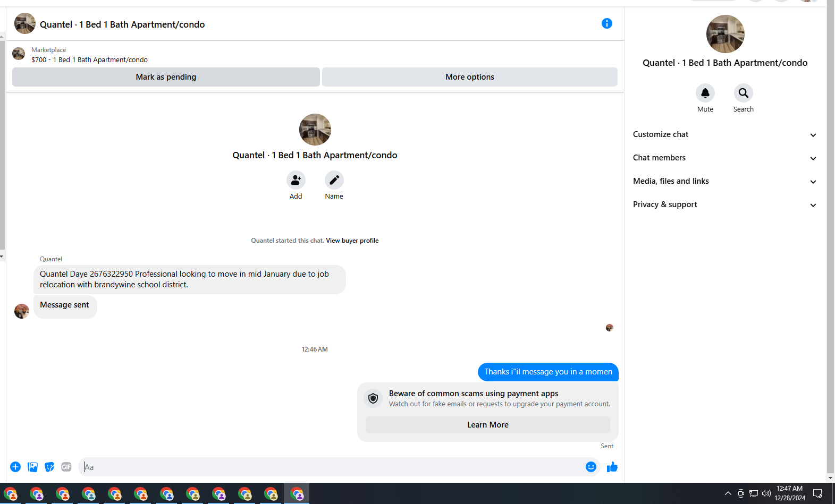Click Quantel's avatar beside Message sent

21,311
